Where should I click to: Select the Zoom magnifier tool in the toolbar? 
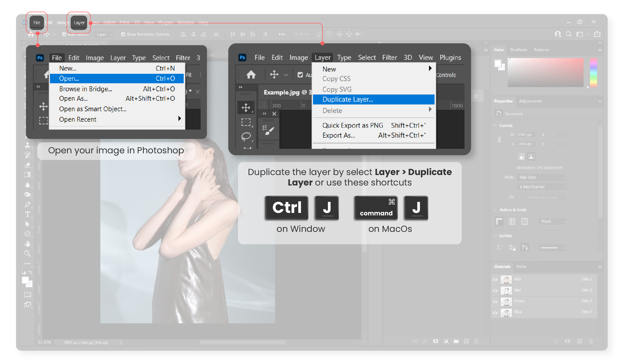28,254
